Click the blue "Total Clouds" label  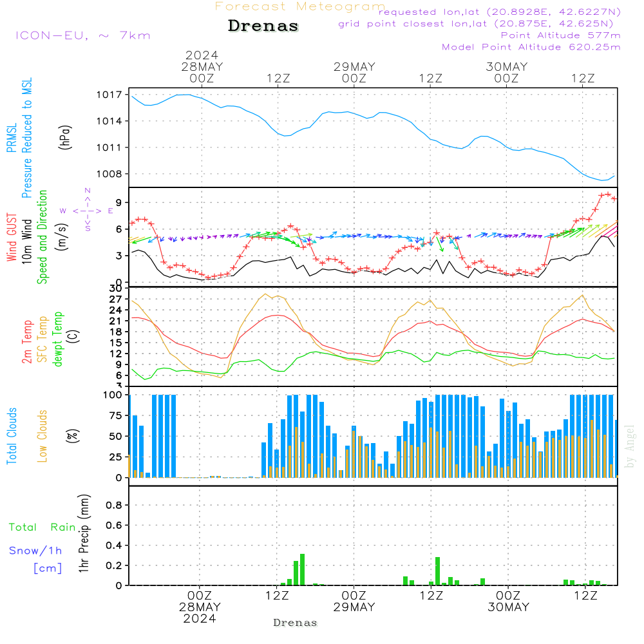click(x=12, y=436)
